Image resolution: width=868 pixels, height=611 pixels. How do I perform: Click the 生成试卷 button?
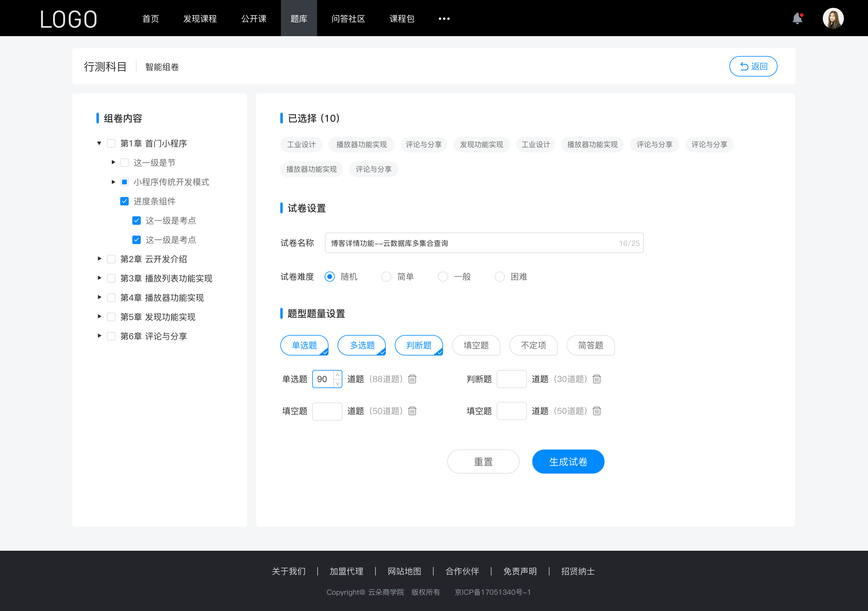point(568,462)
